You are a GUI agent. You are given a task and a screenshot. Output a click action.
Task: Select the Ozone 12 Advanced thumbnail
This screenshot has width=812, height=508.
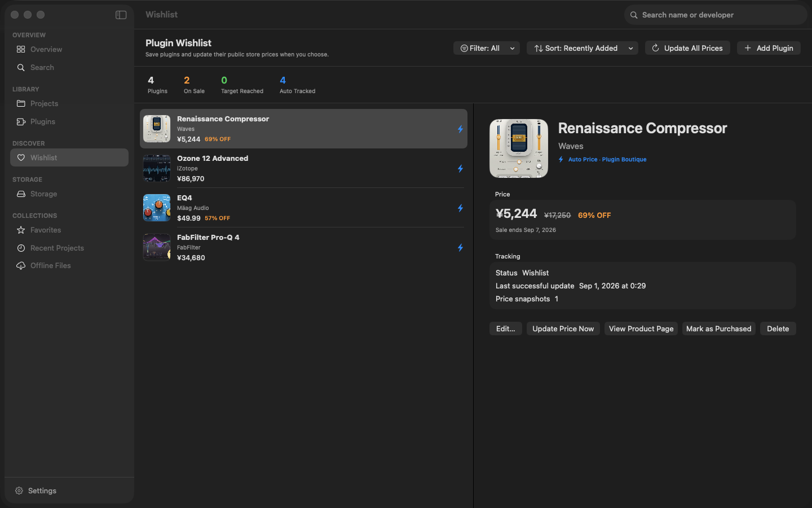[x=157, y=168]
